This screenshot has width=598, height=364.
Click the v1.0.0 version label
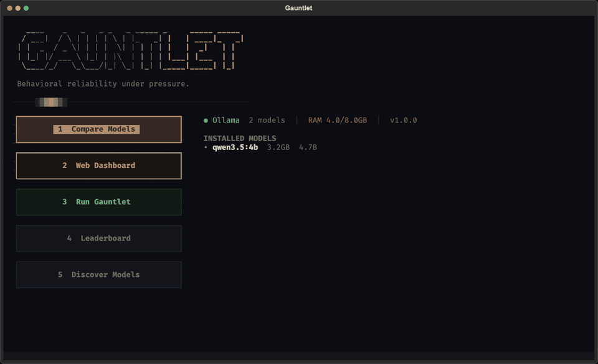pos(404,120)
